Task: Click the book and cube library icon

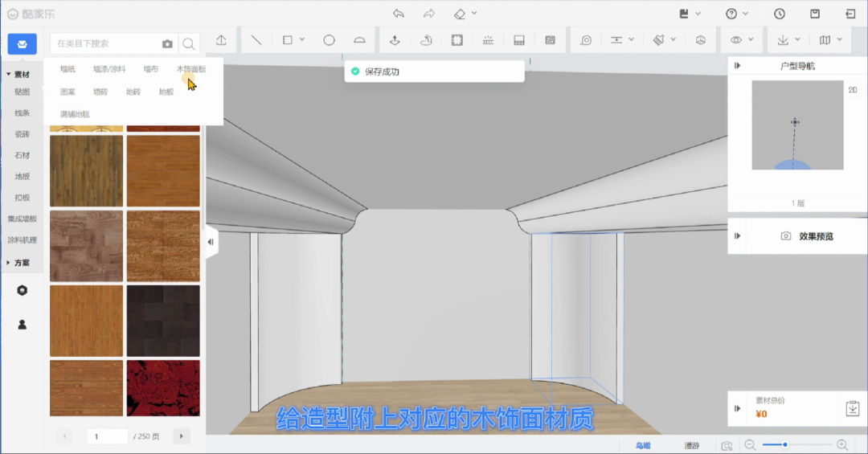Action: 684,14
